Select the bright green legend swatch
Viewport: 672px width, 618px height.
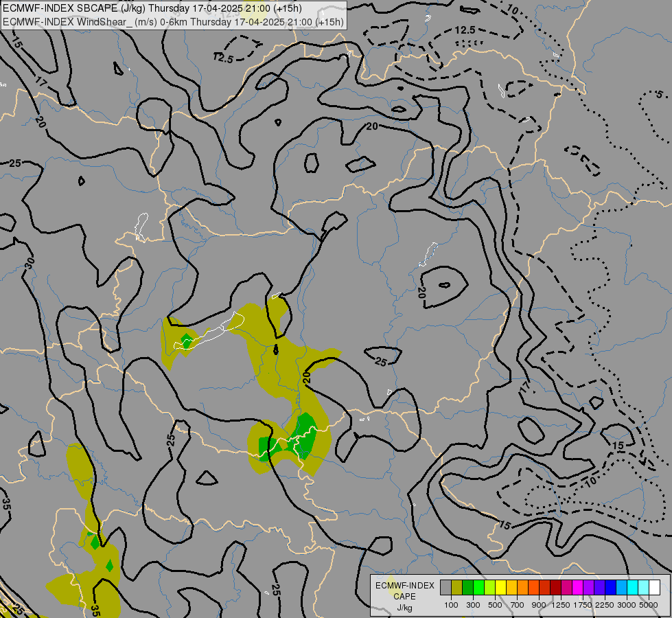tap(478, 587)
